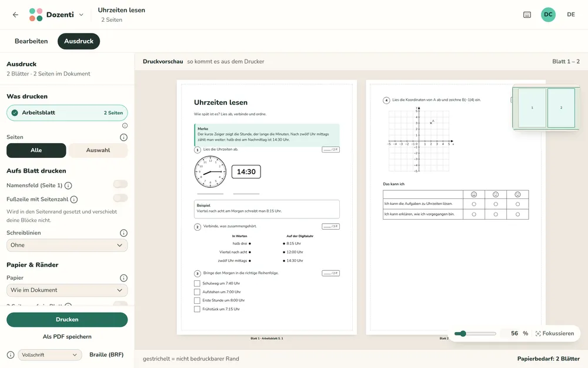Open the DC user avatar menu
Screen dimensions: 588x368
(548, 15)
